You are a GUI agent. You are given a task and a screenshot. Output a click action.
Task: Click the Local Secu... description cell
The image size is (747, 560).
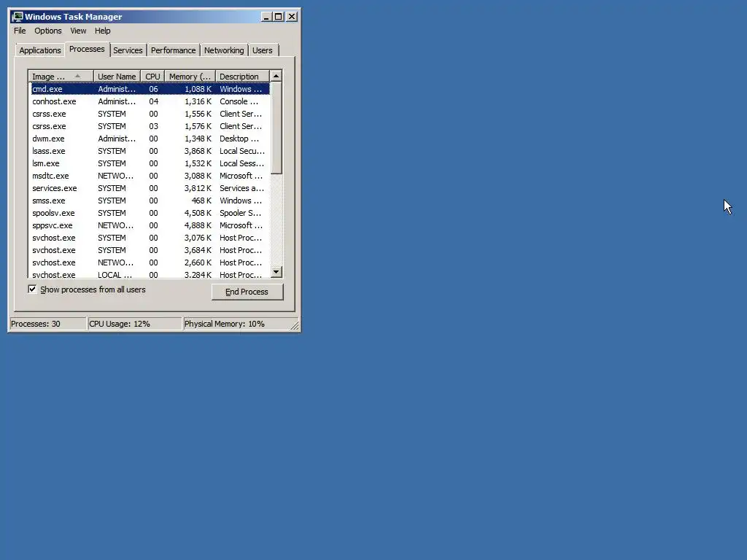coord(242,151)
